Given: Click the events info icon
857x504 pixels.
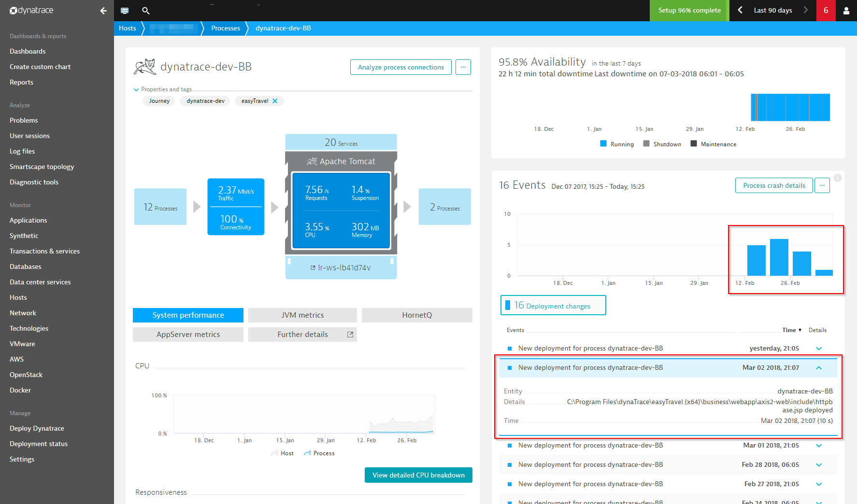Looking at the screenshot, I should [838, 178].
